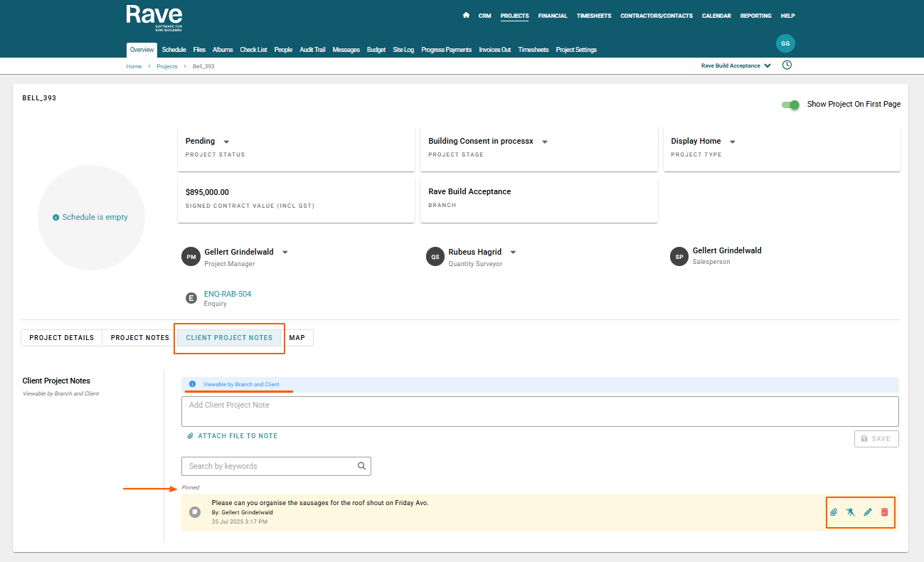Viewport: 924px width, 562px height.
Task: Go to the home icon in top navigation
Action: (466, 15)
